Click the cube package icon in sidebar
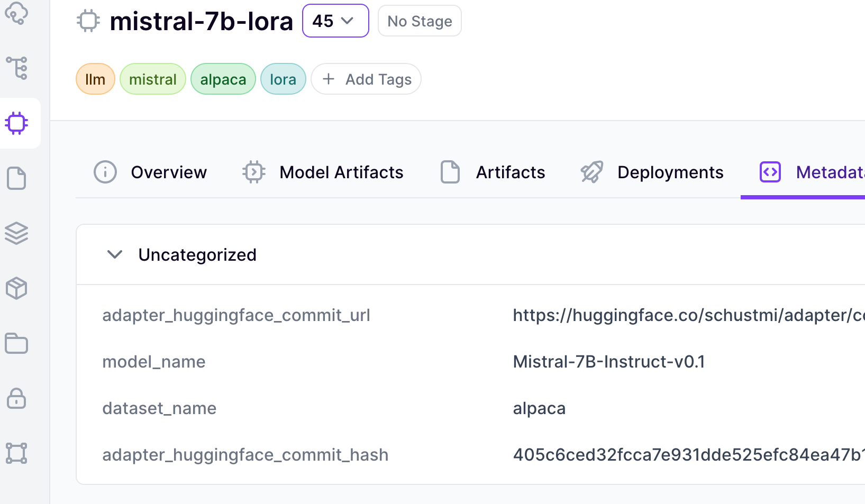The image size is (865, 504). [x=17, y=288]
